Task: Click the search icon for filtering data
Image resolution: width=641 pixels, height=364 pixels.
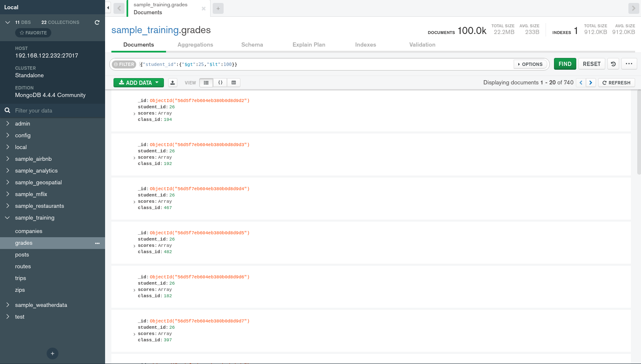Action: (x=8, y=110)
